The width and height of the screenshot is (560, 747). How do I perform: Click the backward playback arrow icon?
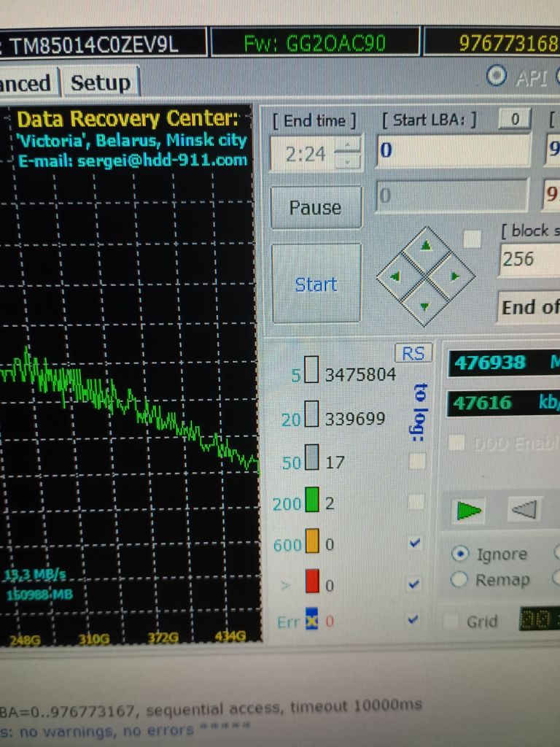[524, 509]
